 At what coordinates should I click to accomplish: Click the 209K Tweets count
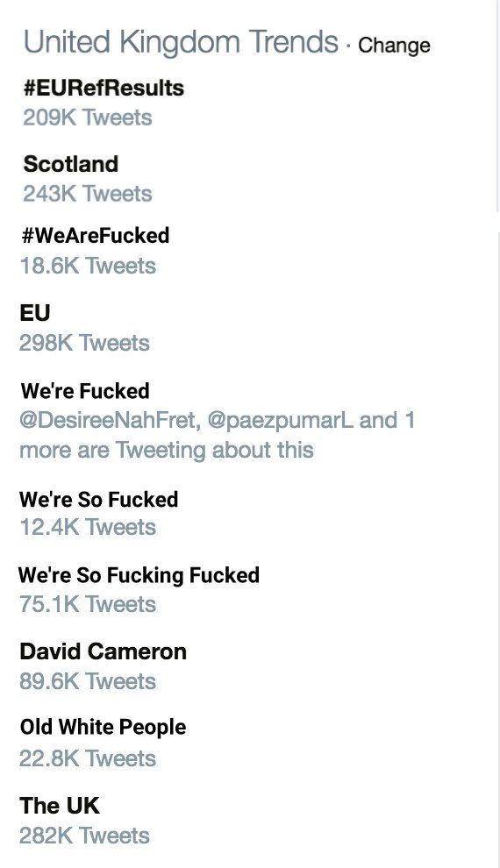coord(88,117)
